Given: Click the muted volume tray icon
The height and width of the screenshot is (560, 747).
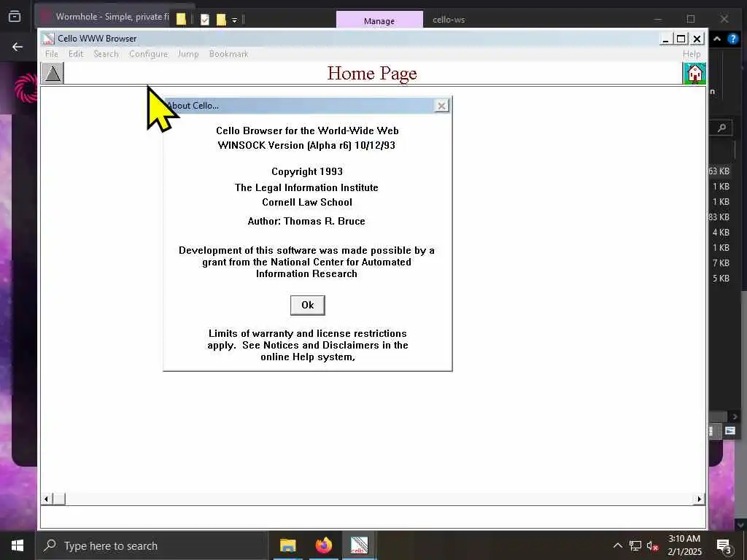Looking at the screenshot, I should click(652, 545).
